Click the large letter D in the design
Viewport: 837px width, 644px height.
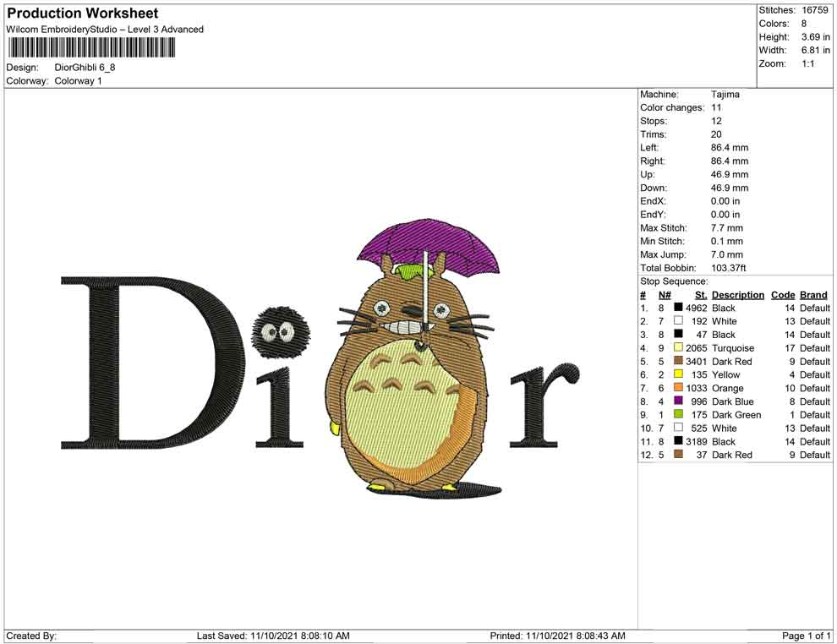pyautogui.click(x=153, y=363)
